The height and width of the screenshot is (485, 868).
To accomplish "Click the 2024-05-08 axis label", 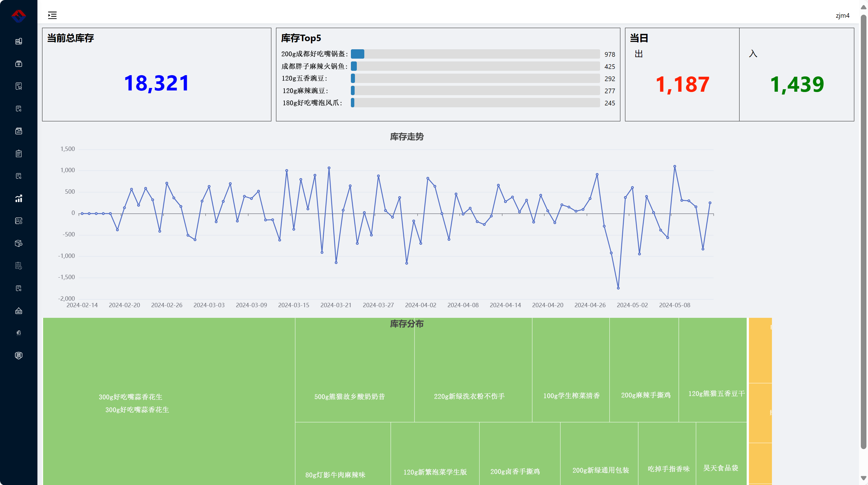I will 675,305.
